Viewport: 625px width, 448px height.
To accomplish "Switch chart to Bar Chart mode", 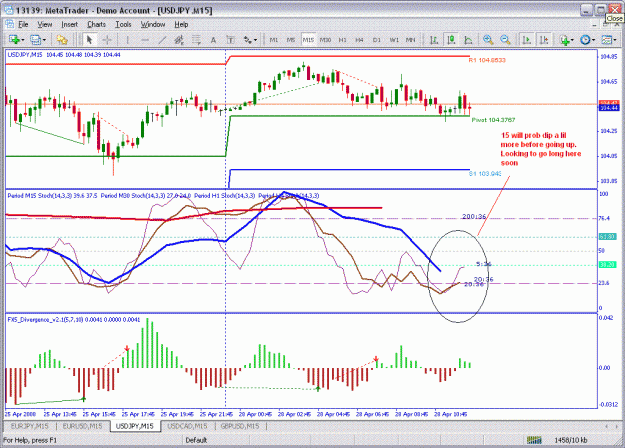I will tap(434, 40).
